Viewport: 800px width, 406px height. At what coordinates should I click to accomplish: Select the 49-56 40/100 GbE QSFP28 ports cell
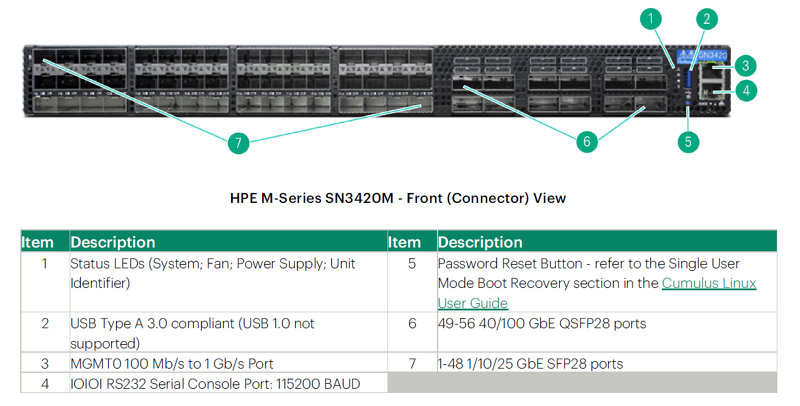(542, 323)
